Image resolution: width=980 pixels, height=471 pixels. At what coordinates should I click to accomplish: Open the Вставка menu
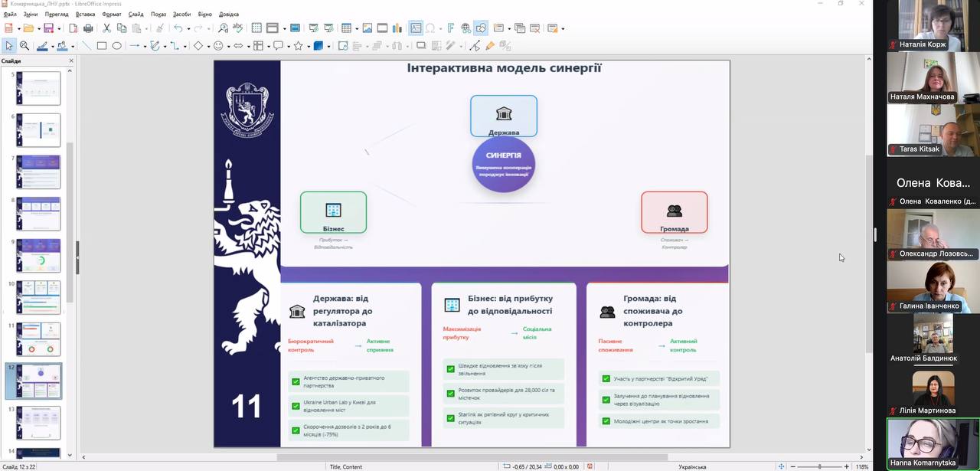[86, 14]
